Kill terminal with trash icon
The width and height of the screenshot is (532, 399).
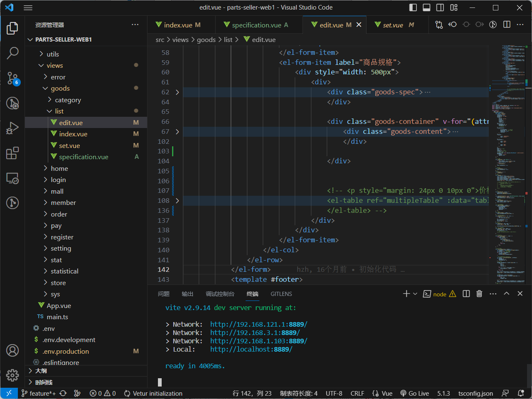coord(479,294)
